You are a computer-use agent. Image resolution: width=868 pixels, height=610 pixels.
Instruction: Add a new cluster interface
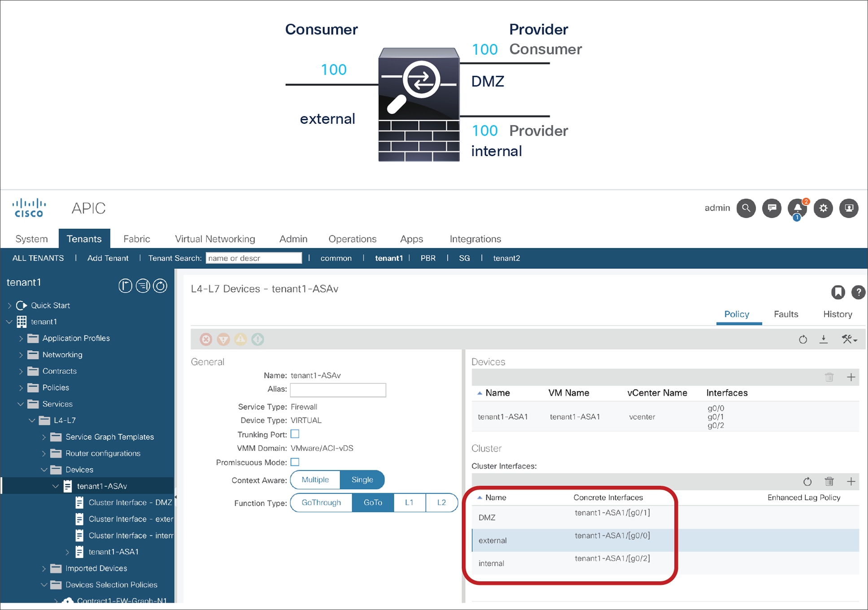(x=851, y=482)
